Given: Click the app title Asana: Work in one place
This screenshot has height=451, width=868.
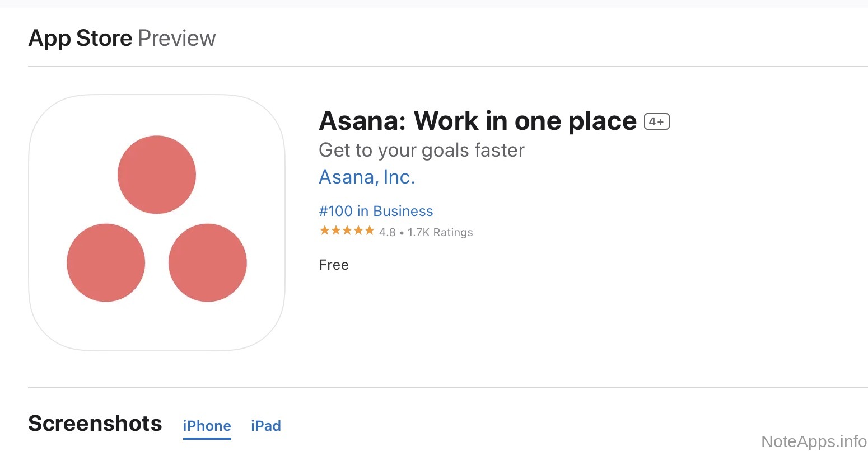Looking at the screenshot, I should point(477,121).
